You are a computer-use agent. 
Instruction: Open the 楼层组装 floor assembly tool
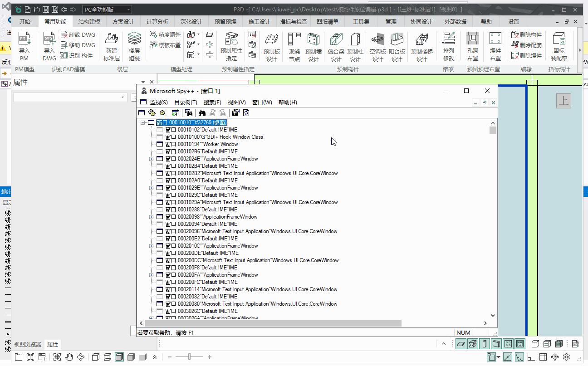click(x=134, y=46)
